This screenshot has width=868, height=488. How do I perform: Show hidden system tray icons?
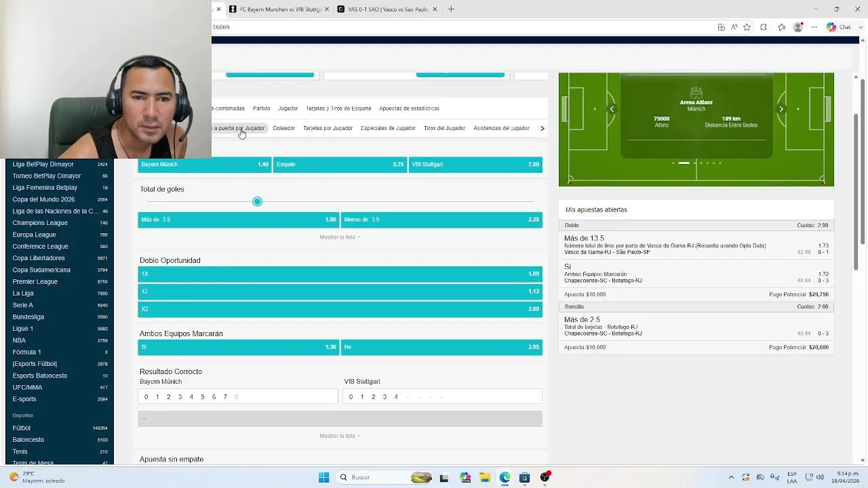[731, 477]
